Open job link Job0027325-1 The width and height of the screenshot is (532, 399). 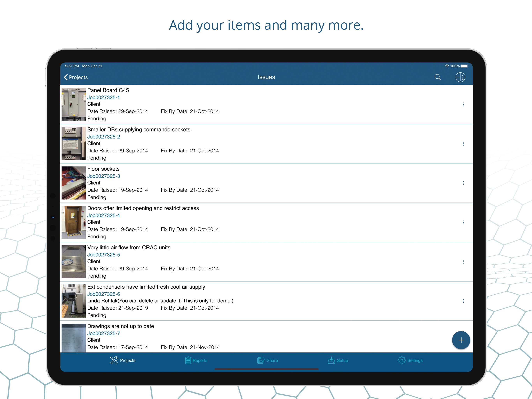[x=103, y=97]
